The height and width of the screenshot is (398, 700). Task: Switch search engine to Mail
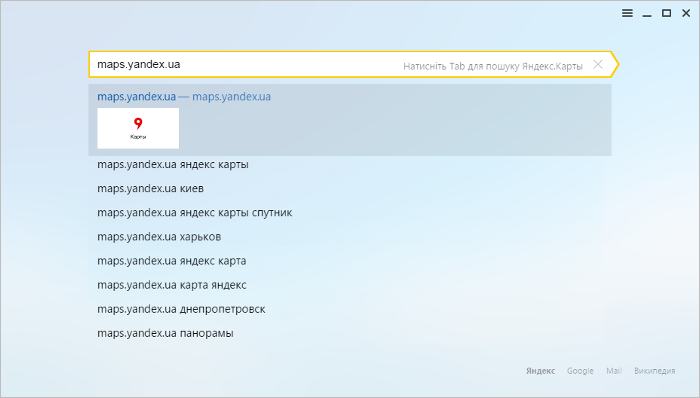point(614,371)
